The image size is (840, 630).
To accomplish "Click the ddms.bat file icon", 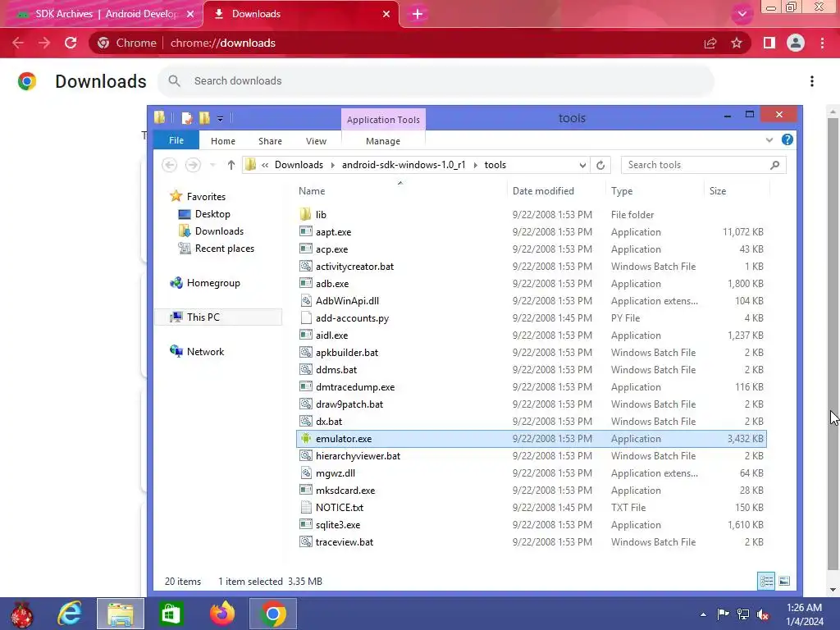I will coord(305,370).
